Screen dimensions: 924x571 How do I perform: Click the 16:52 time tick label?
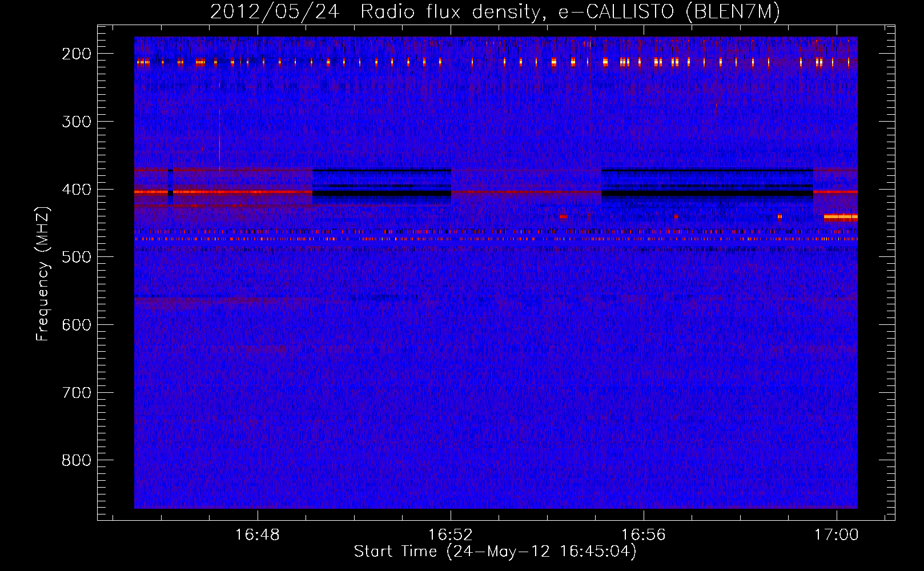[451, 535]
